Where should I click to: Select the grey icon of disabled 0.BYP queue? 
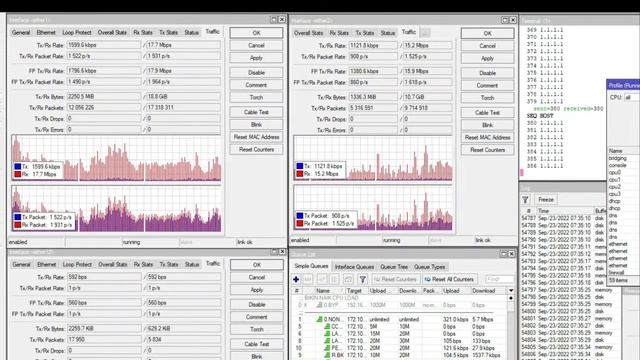click(x=320, y=305)
